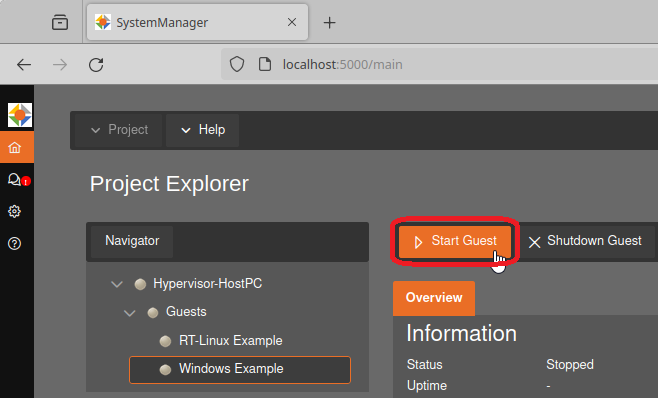Select the Navigator tab
This screenshot has height=398, width=658.
tap(132, 241)
